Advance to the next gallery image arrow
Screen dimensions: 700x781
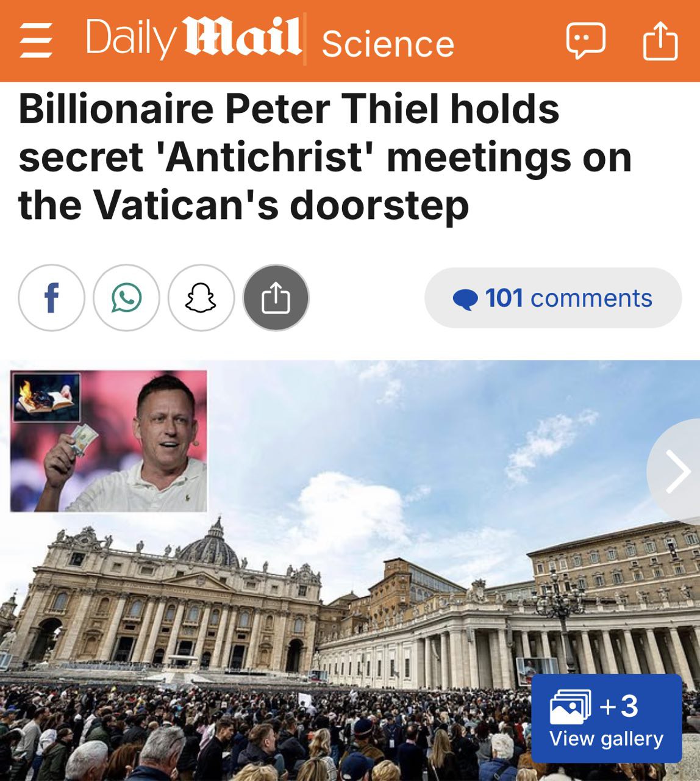coord(676,471)
